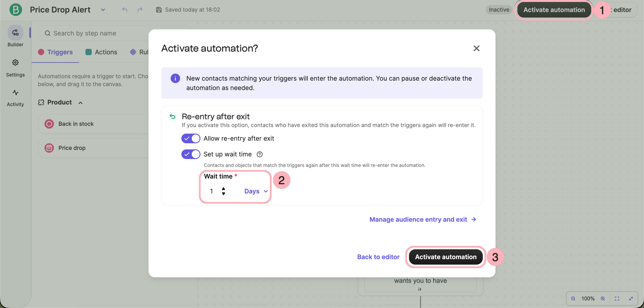The width and height of the screenshot is (644, 308).
Task: Click the Product category icon
Action: [41, 102]
